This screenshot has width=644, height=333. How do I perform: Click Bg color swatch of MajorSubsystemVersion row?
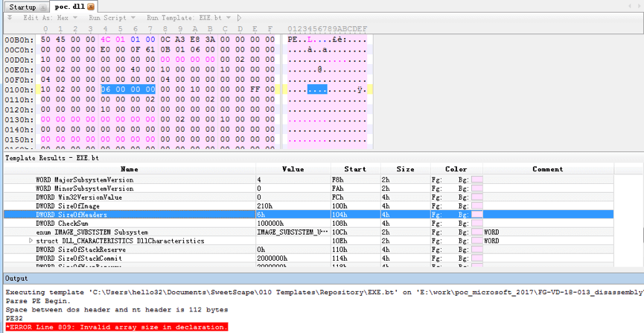(x=476, y=180)
